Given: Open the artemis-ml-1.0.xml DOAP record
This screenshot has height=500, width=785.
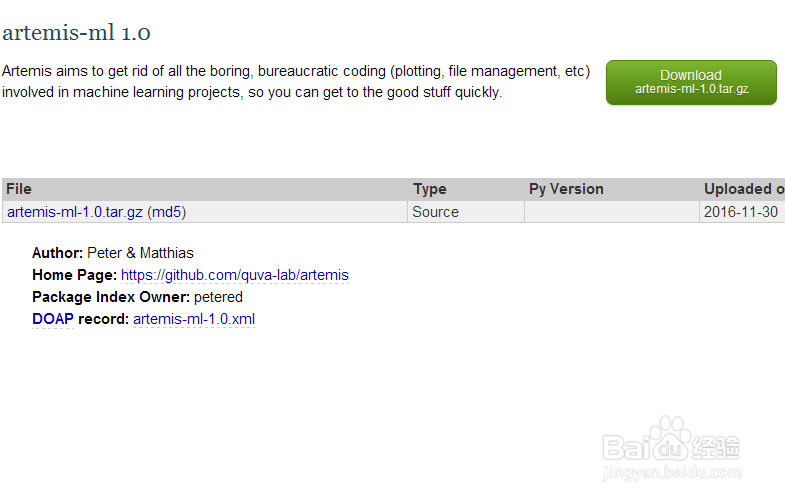Looking at the screenshot, I should click(194, 319).
